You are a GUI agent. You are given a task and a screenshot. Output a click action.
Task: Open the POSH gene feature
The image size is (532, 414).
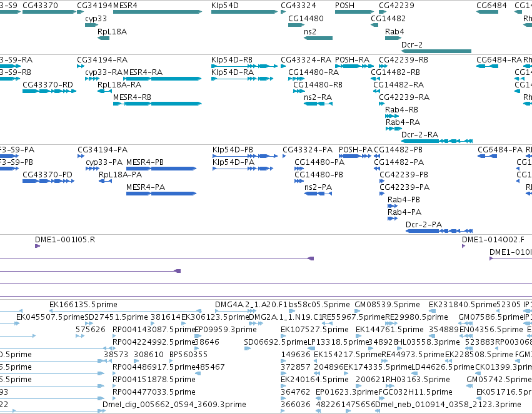(354, 12)
